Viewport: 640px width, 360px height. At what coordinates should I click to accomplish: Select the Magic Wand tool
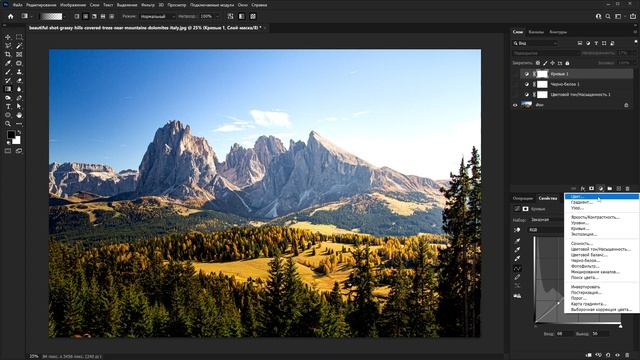click(x=19, y=46)
